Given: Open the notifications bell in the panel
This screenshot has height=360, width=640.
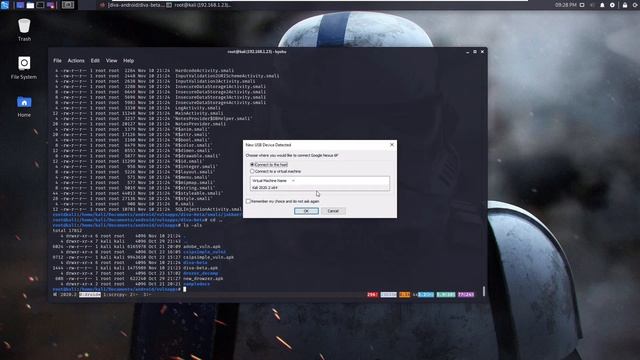Looking at the screenshot, I should click(602, 5).
